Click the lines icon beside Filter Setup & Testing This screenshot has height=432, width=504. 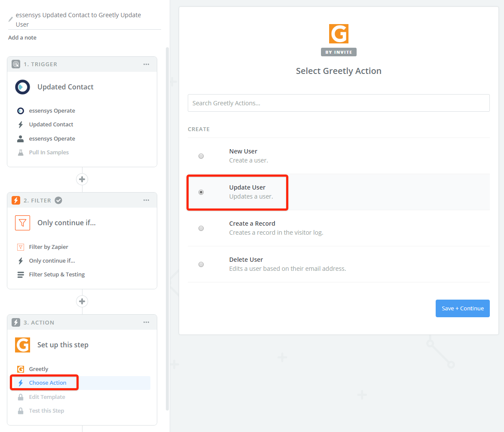point(21,275)
